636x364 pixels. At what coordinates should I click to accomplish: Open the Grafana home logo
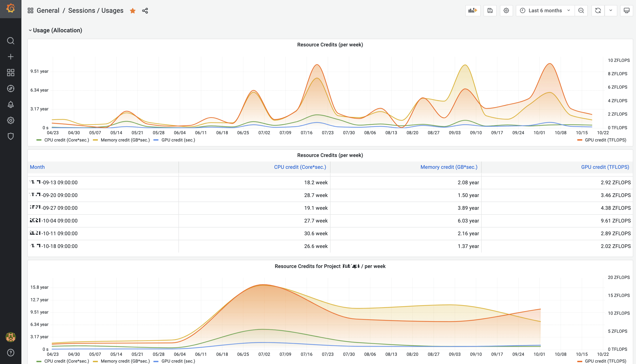10,8
